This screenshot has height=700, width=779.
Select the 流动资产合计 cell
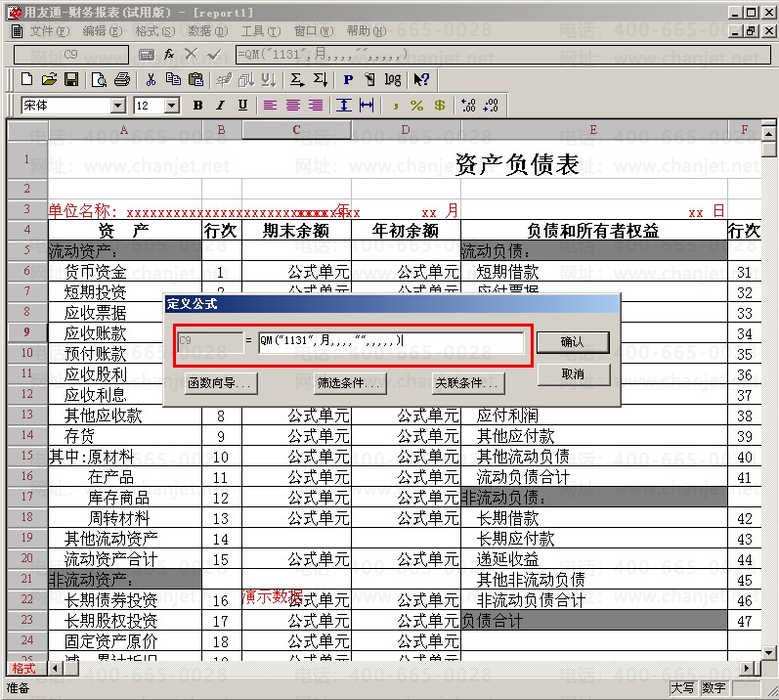tap(125, 559)
